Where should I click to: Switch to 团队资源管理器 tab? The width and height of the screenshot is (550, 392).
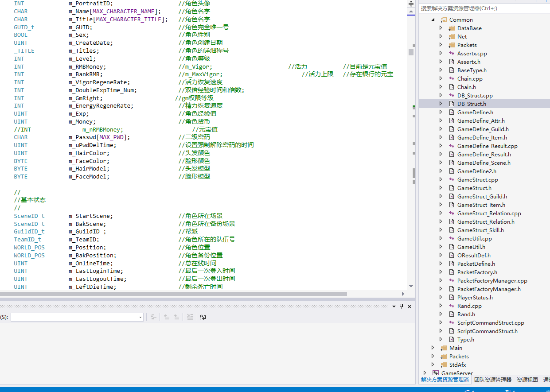492,380
